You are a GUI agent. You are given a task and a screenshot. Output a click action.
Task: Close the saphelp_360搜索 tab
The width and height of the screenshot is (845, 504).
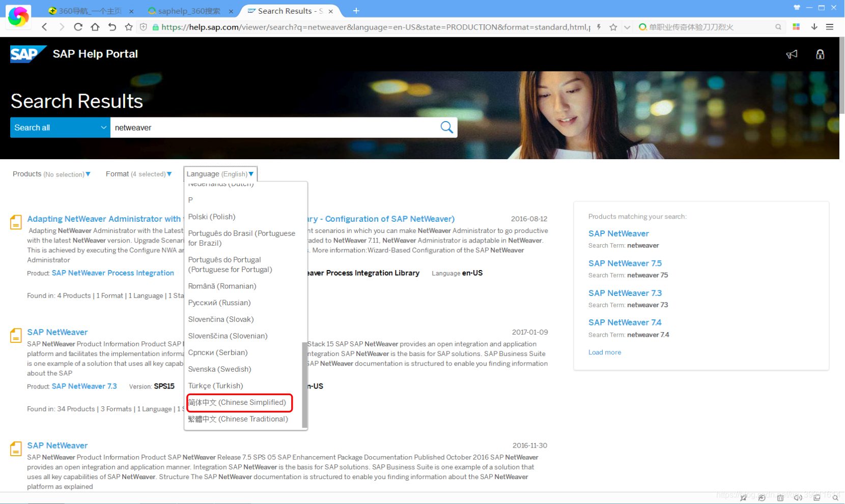(231, 11)
